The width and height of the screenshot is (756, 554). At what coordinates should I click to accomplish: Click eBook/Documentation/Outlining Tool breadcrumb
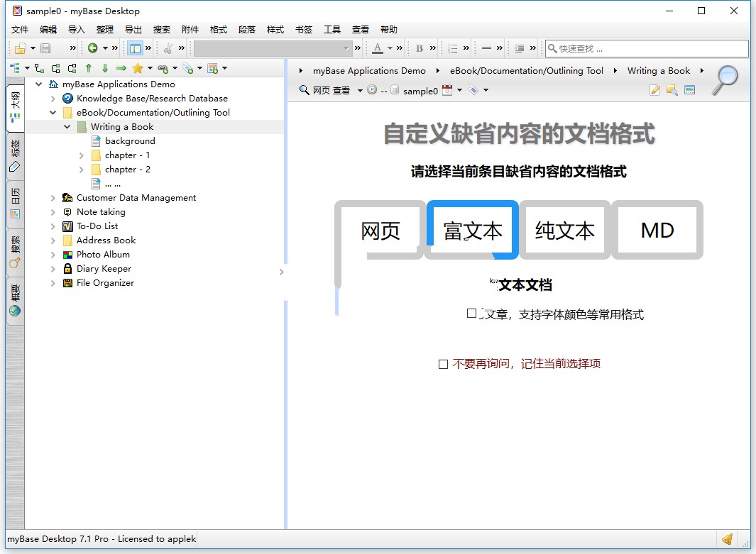(527, 71)
